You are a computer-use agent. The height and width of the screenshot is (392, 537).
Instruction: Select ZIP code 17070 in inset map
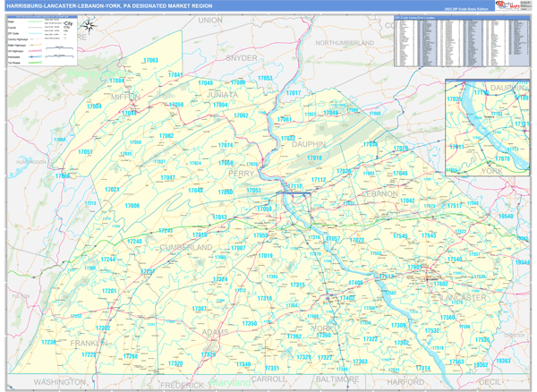click(502, 158)
